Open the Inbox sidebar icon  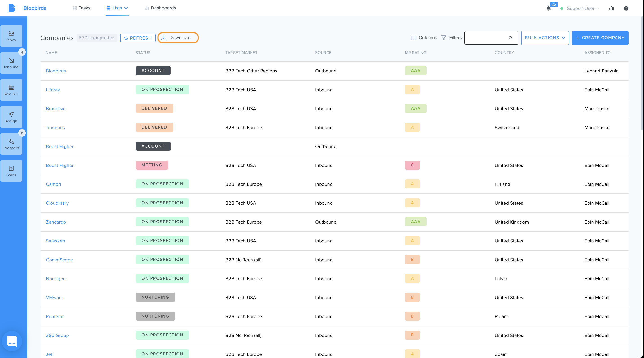coord(11,36)
